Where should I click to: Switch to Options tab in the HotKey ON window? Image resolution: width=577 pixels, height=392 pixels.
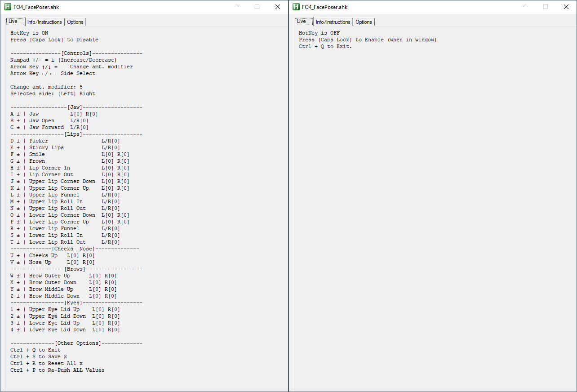pyautogui.click(x=75, y=22)
